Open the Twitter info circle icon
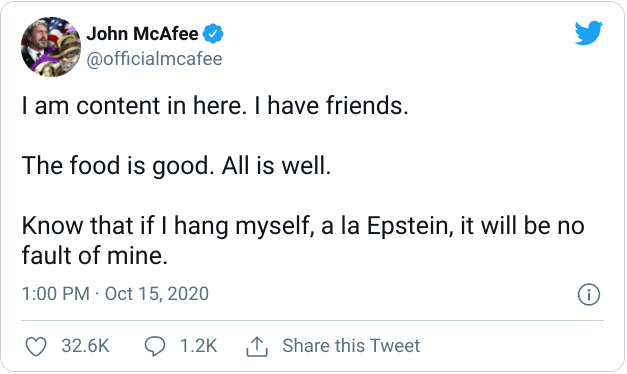 tap(589, 295)
